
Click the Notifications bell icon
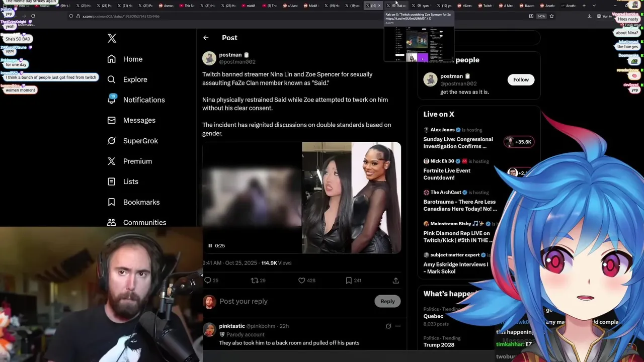pos(112,100)
